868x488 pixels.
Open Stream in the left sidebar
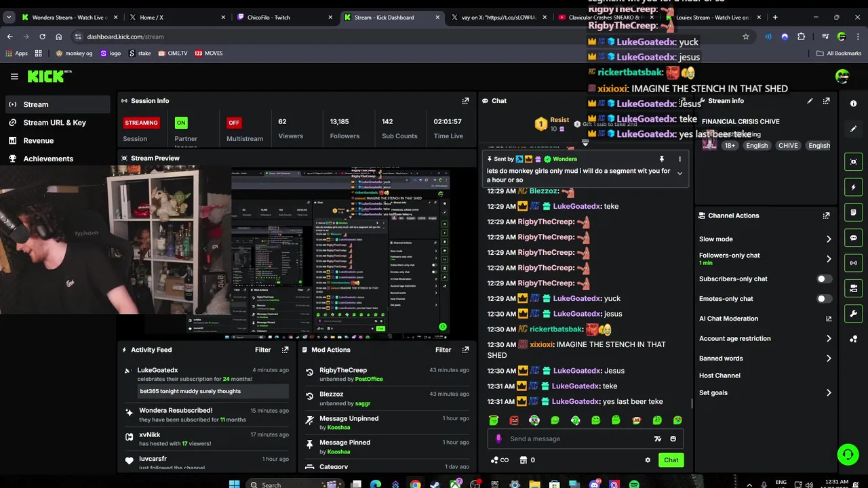[x=58, y=104]
